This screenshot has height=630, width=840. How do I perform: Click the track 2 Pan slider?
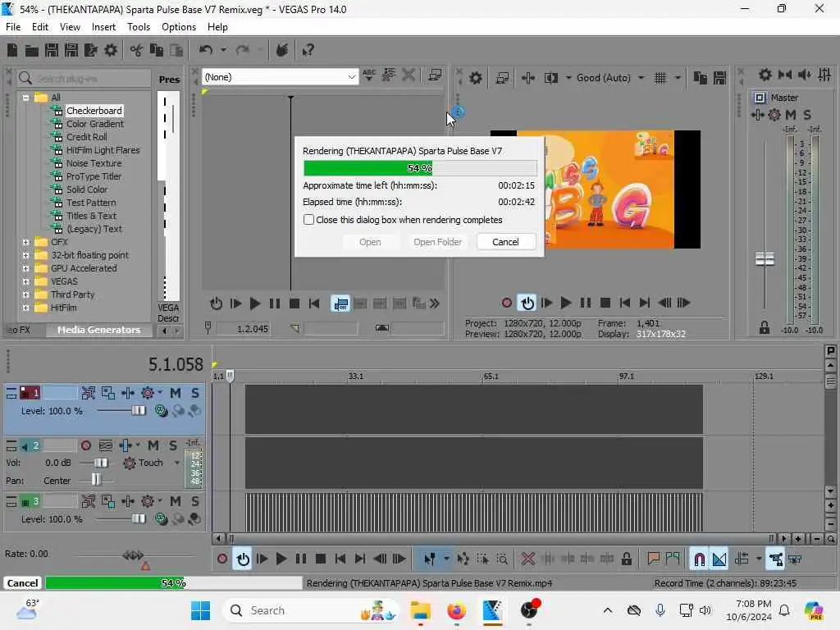point(95,479)
